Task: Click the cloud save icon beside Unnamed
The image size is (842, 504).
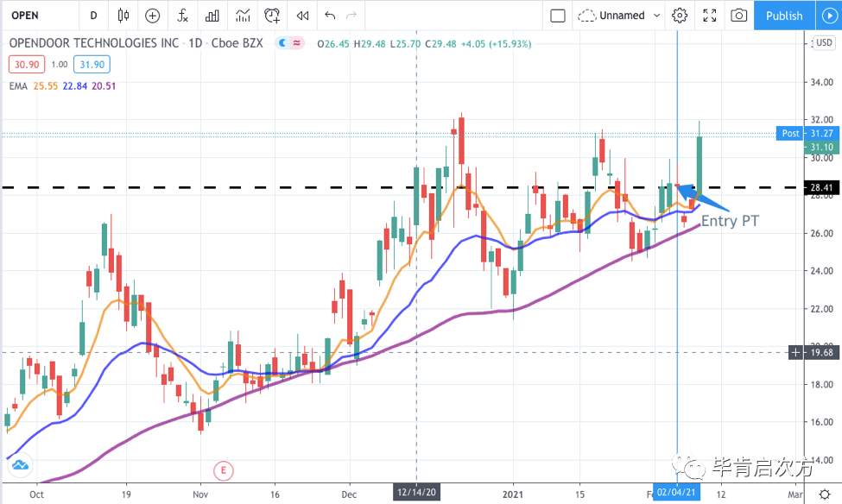Action: pyautogui.click(x=587, y=16)
